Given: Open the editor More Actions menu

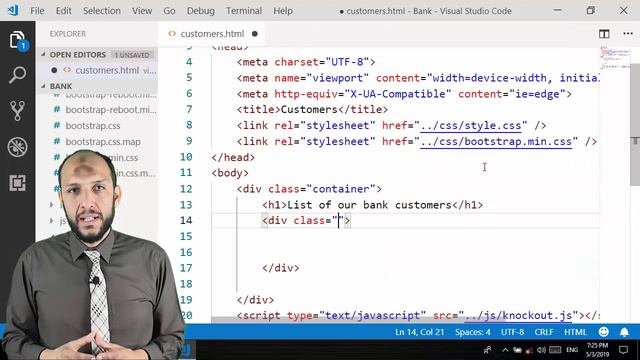Looking at the screenshot, I should (x=628, y=34).
